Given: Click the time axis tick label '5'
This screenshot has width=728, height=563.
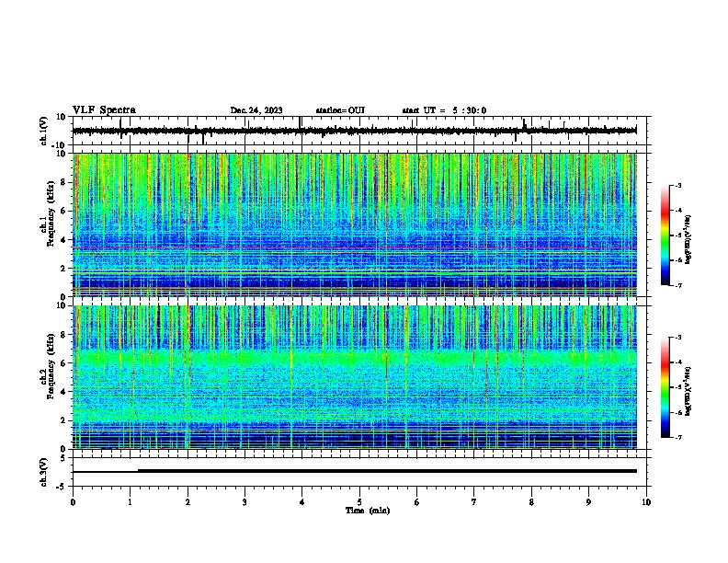Looking at the screenshot, I should pos(359,502).
